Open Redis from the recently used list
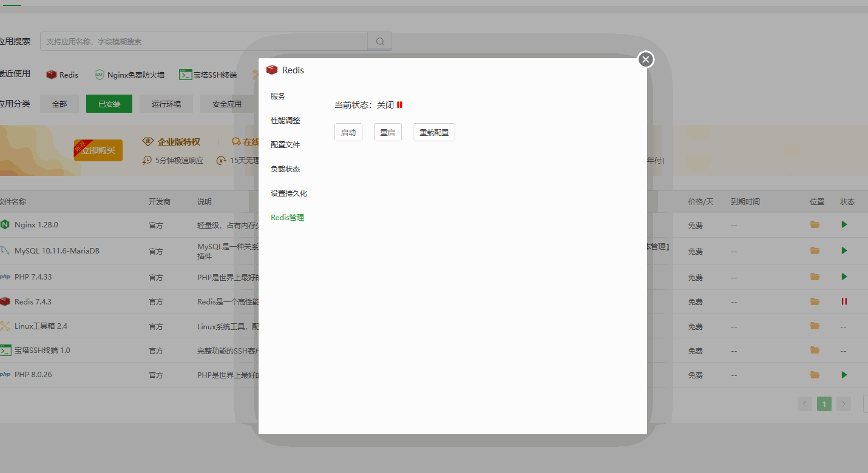This screenshot has width=868, height=473. tap(63, 75)
